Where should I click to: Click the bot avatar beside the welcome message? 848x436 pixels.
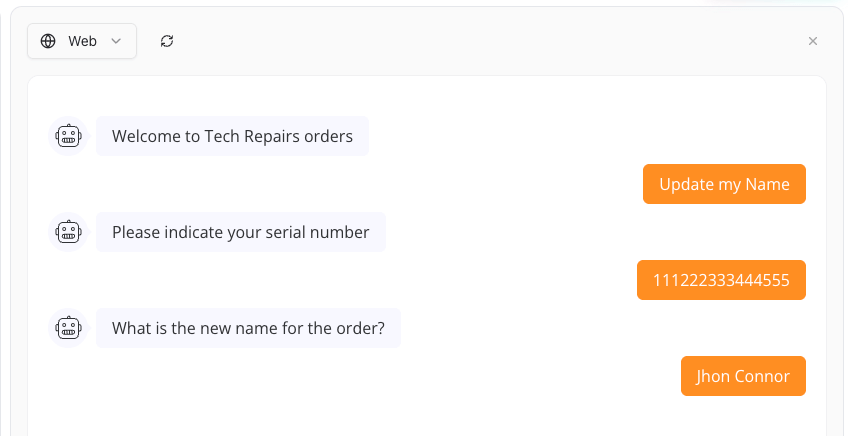tap(68, 136)
